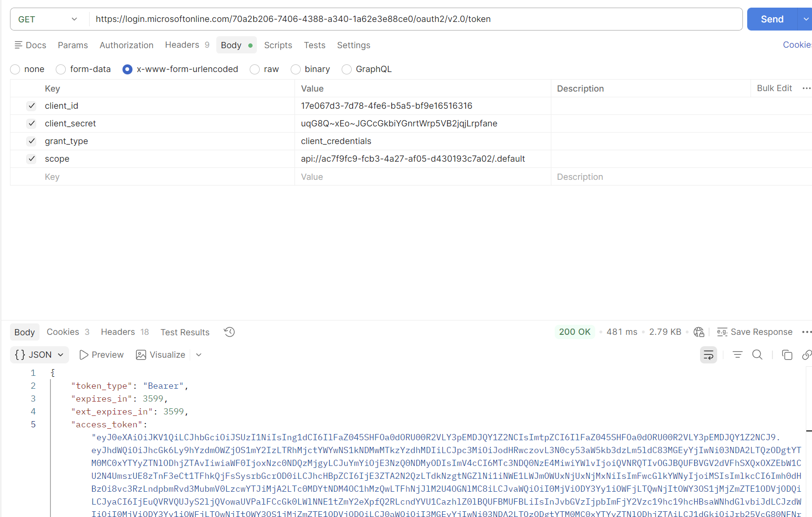The width and height of the screenshot is (812, 517).
Task: Open search in response body
Action: click(757, 355)
